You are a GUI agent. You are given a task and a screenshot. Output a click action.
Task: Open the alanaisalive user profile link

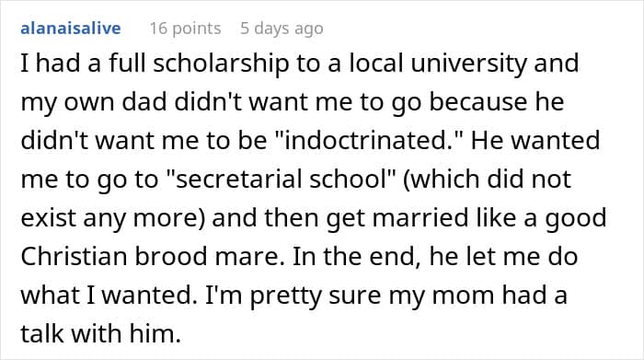71,29
